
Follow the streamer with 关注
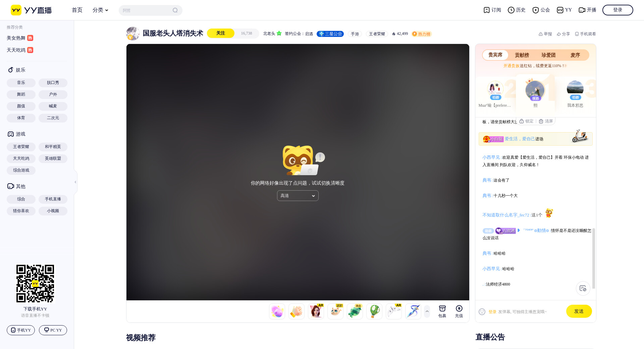click(221, 33)
